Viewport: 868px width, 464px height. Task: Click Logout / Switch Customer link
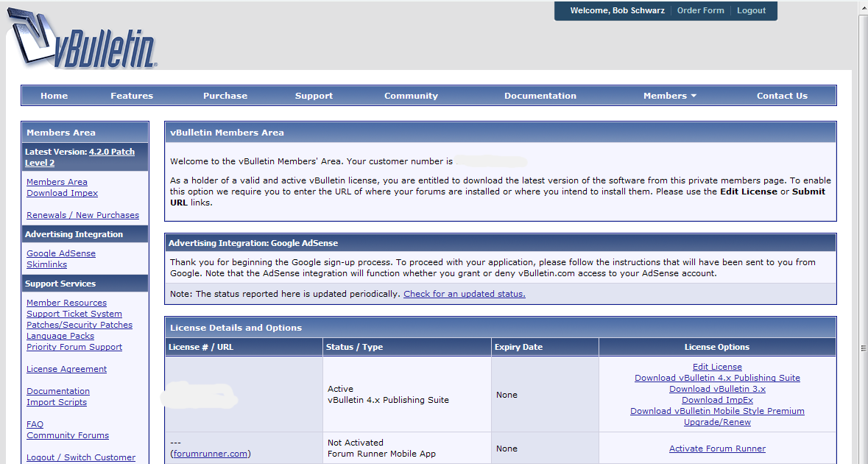(81, 457)
